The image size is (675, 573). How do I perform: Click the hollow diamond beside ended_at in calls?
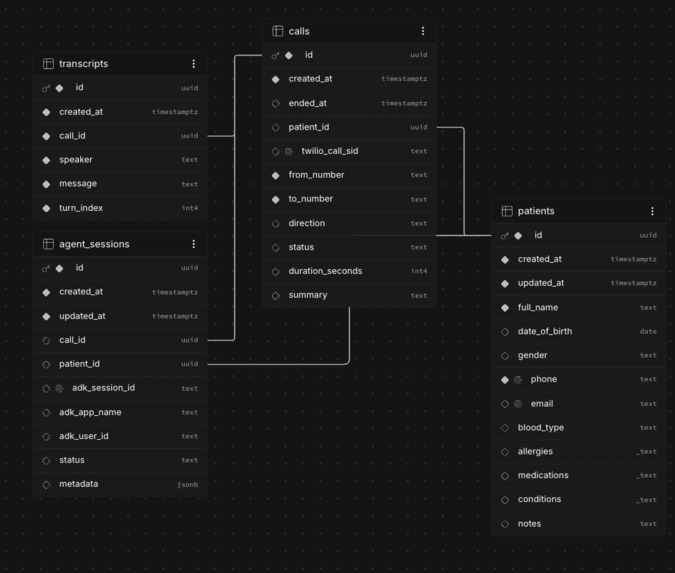(x=276, y=103)
